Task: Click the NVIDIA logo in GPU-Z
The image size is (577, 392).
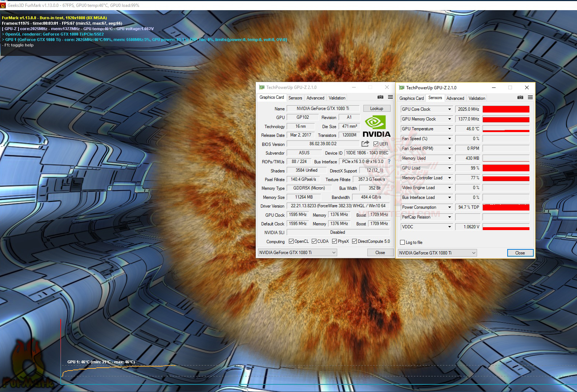Action: 376,127
